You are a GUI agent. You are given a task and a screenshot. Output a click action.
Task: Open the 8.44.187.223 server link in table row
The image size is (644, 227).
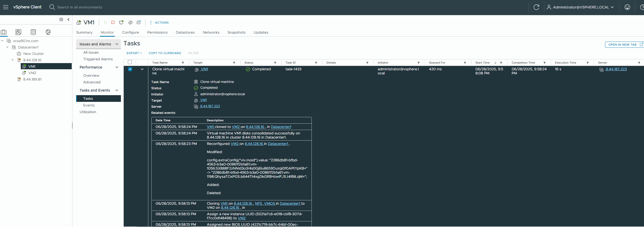(616, 69)
